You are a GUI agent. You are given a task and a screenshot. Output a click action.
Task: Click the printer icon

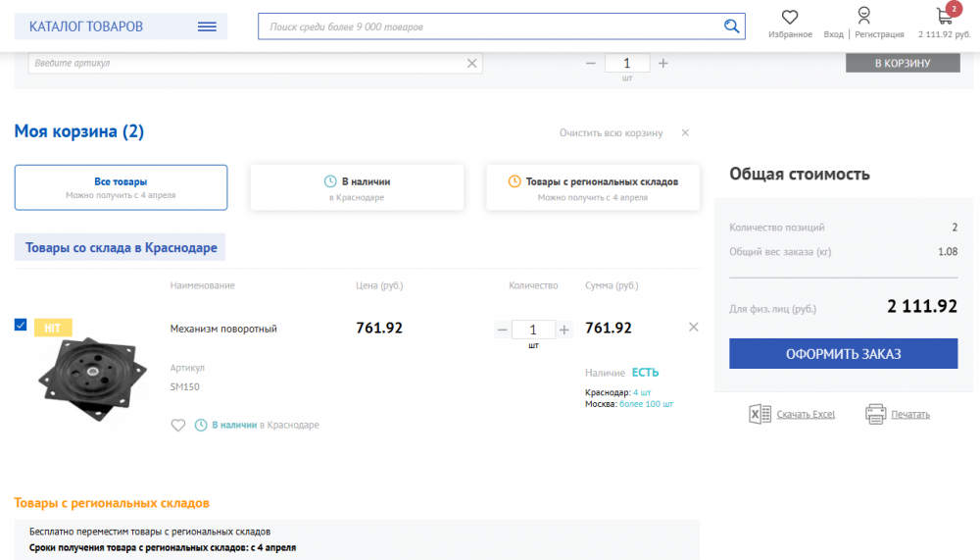click(875, 414)
